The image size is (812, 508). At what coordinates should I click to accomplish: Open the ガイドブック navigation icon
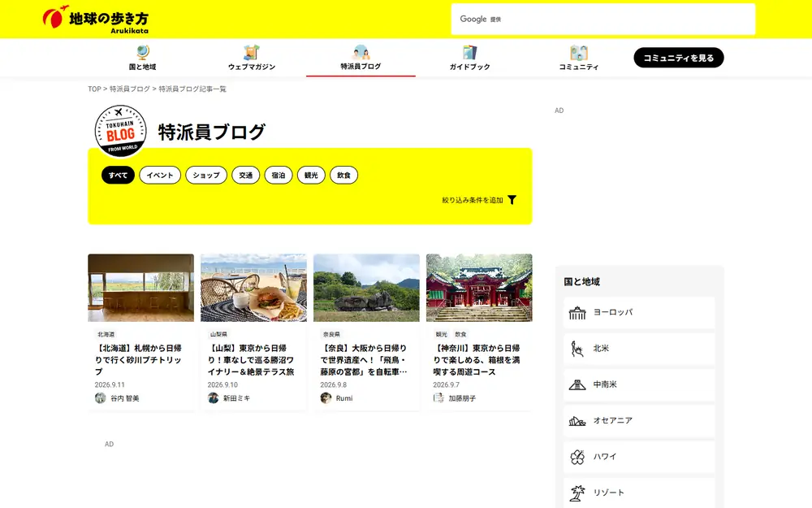click(469, 52)
